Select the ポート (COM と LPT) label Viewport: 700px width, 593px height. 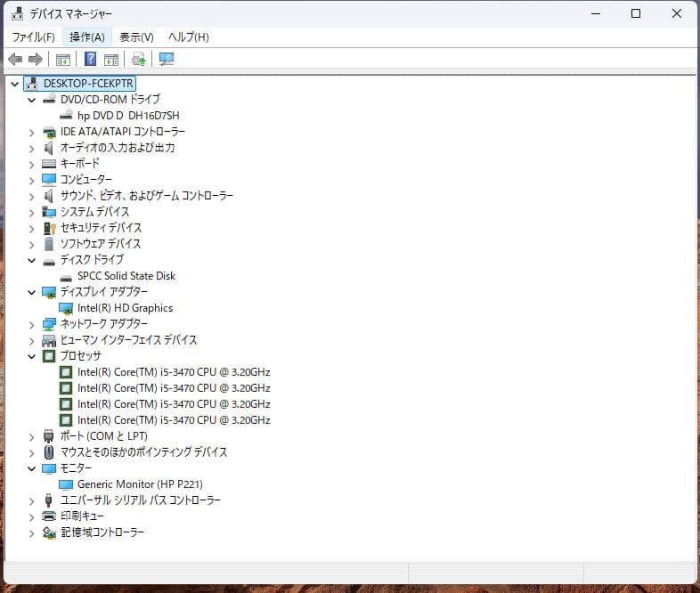coord(103,436)
